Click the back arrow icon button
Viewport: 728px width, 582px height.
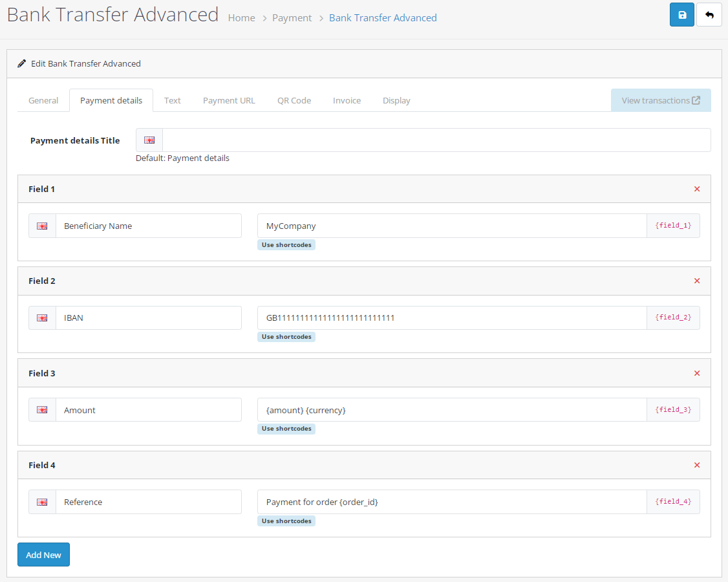click(709, 15)
